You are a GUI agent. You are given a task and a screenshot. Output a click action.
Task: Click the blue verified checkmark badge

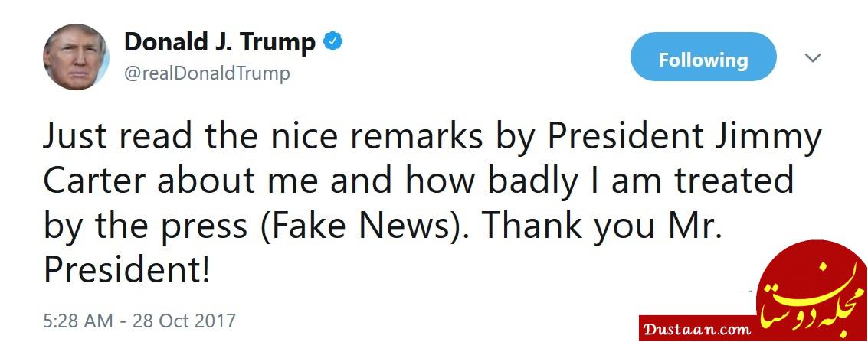click(332, 43)
